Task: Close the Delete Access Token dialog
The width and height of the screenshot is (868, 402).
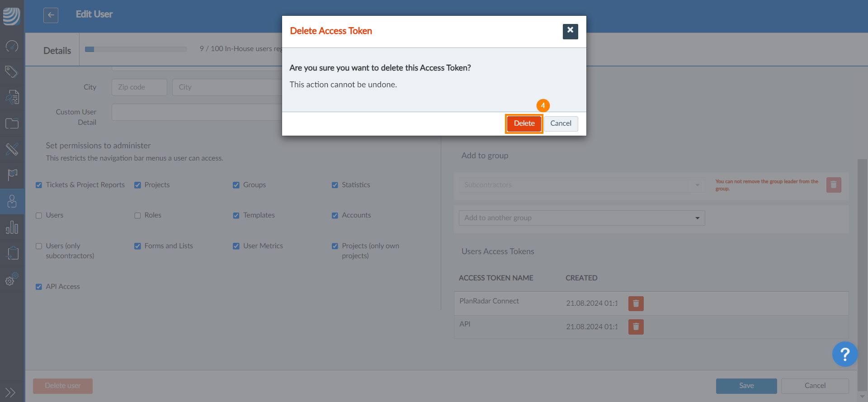Action: (x=570, y=31)
